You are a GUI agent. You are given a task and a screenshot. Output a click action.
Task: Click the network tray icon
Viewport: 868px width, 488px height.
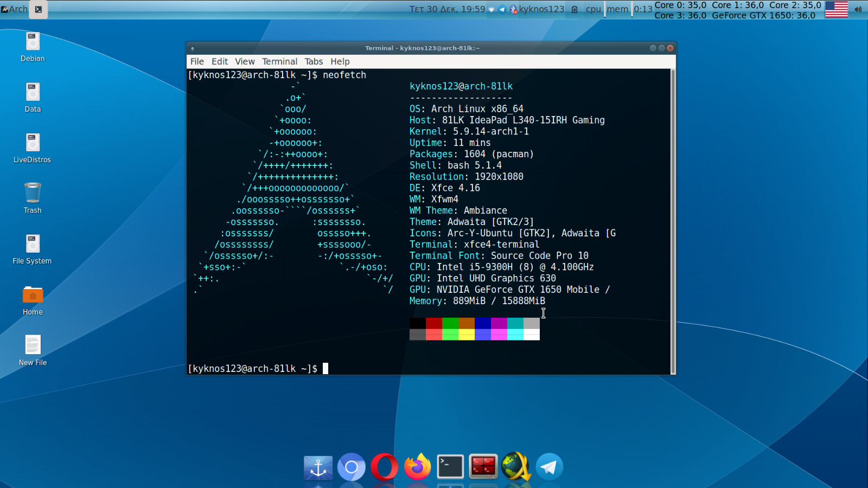[x=492, y=9]
